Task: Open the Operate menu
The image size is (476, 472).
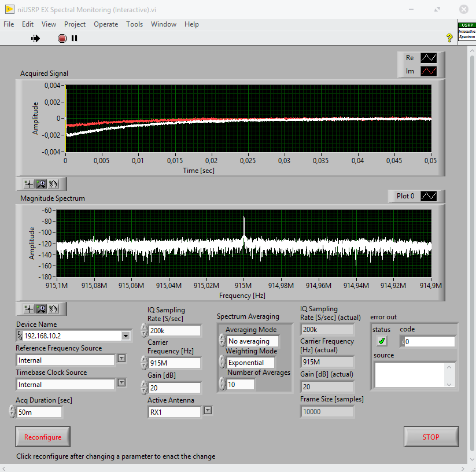Action: point(106,24)
